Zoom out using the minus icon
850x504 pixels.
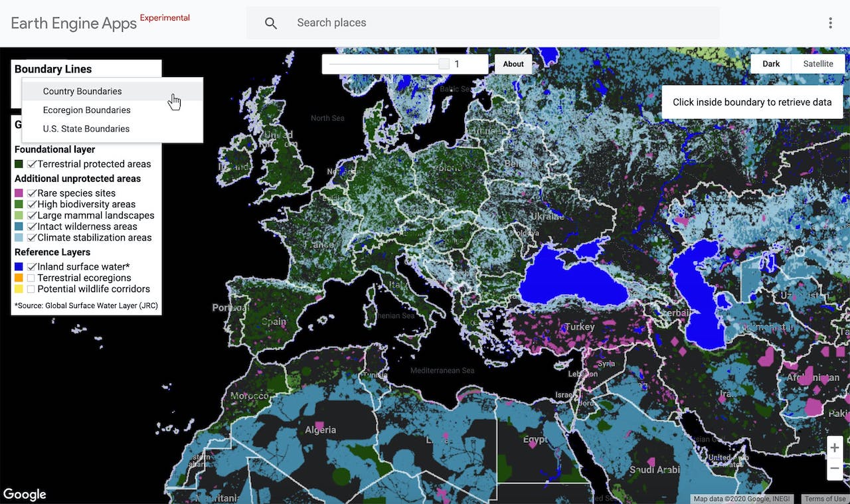coord(835,469)
